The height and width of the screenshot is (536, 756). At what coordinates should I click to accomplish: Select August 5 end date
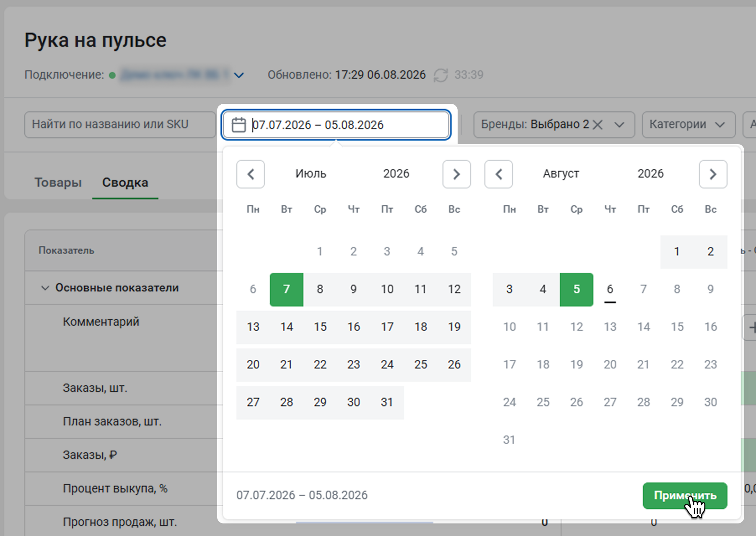tap(577, 289)
